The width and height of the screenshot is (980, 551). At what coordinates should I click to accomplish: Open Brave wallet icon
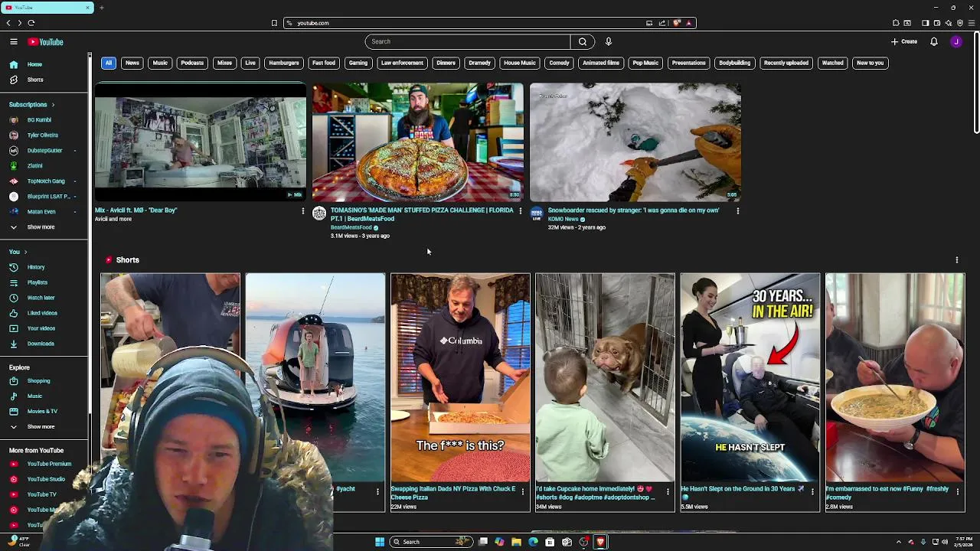point(936,23)
